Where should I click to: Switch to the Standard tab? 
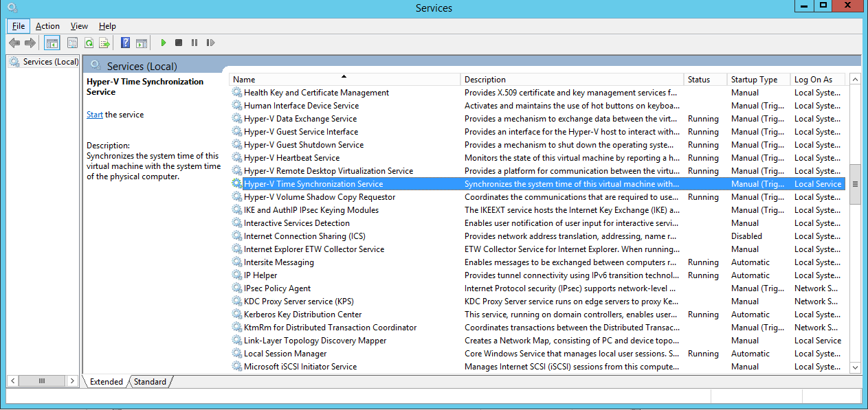[149, 381]
